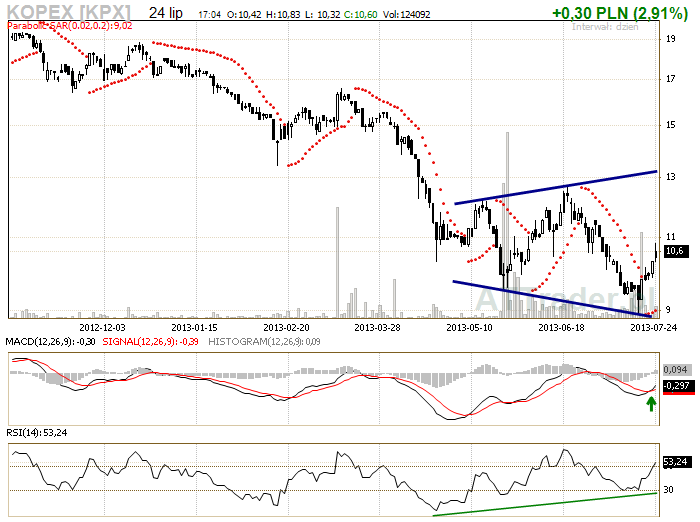
Task: Click the tallest grey volume bar
Action: coord(507,225)
